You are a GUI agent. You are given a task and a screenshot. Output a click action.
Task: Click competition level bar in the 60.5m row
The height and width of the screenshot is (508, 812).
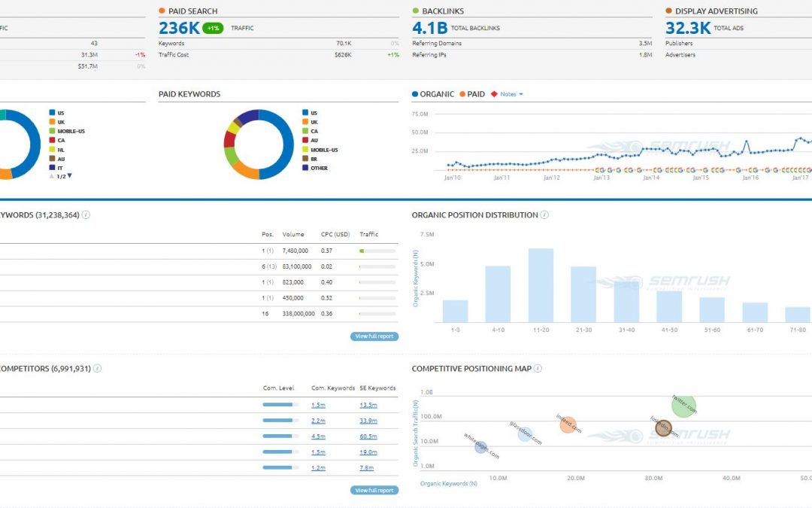[x=280, y=437]
